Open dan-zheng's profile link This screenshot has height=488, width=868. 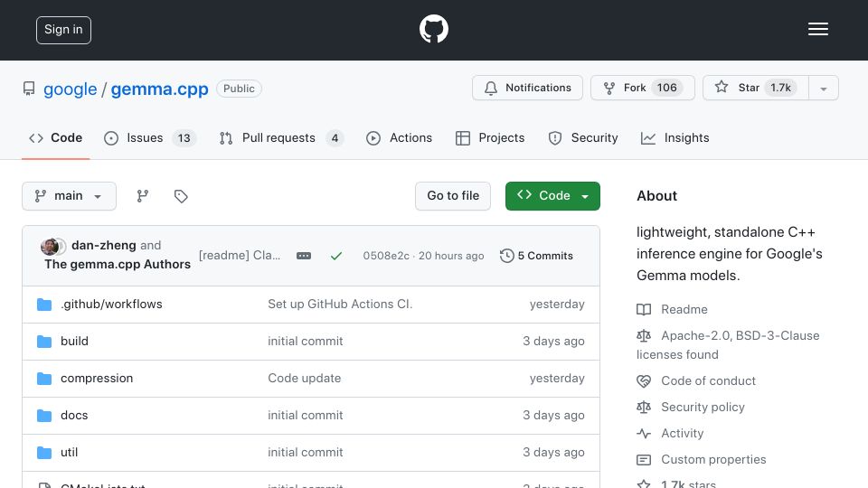pyautogui.click(x=103, y=245)
